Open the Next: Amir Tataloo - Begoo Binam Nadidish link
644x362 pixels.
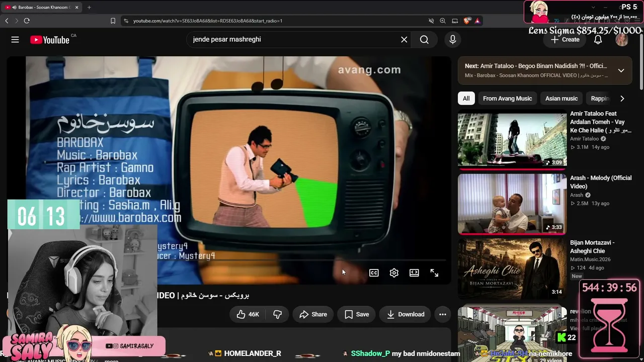(x=536, y=66)
